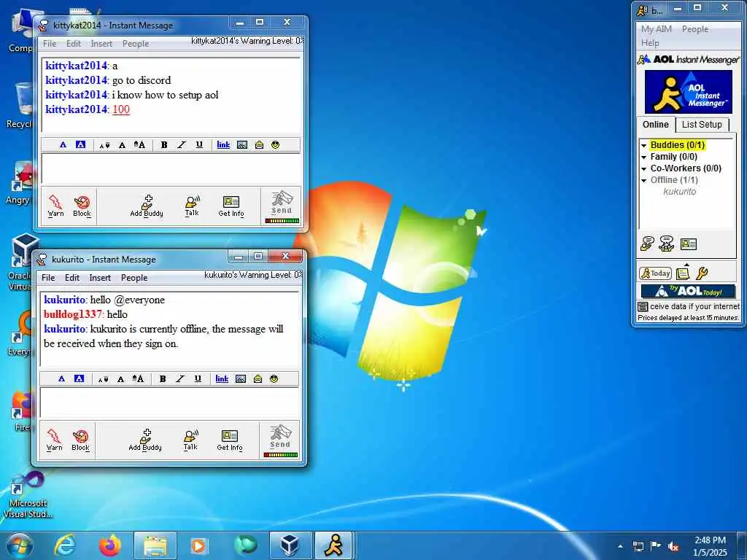Toggle underline in kukurito message window
Screen dimensions: 747x560
tap(198, 378)
